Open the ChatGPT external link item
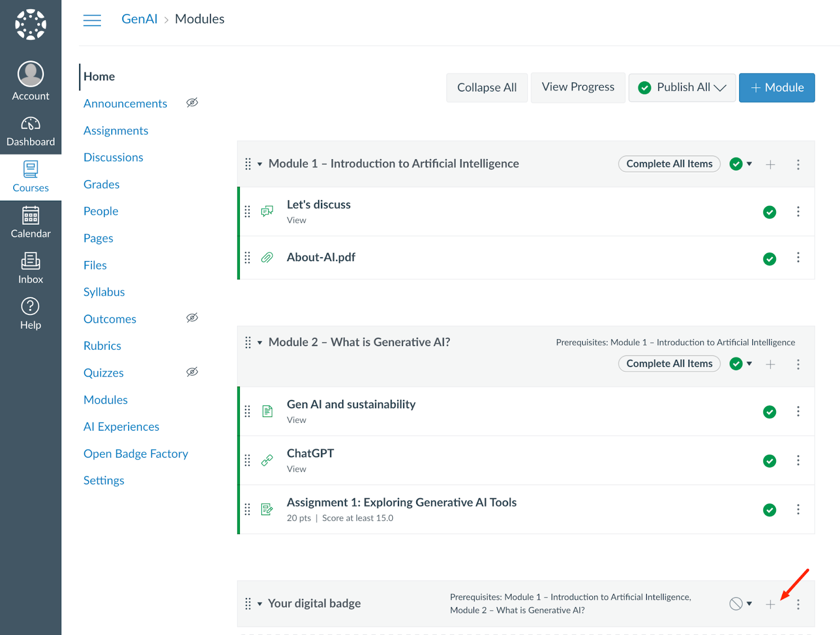840x635 pixels. coord(310,453)
